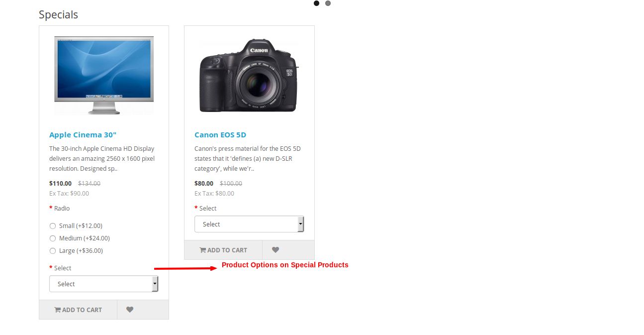This screenshot has width=644, height=335.
Task: Pick the Large (+$36.00) radio option
Action: pos(53,251)
